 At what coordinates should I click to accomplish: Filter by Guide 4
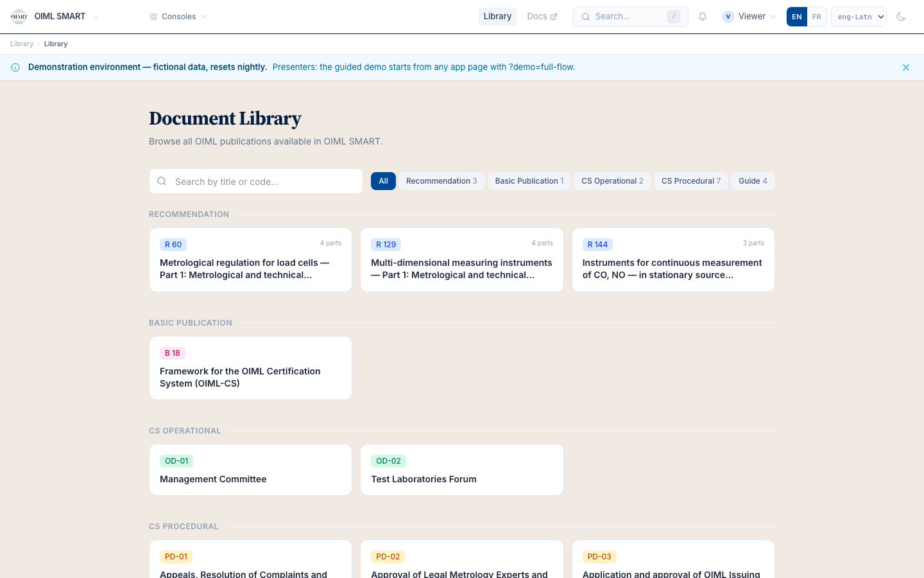(753, 181)
